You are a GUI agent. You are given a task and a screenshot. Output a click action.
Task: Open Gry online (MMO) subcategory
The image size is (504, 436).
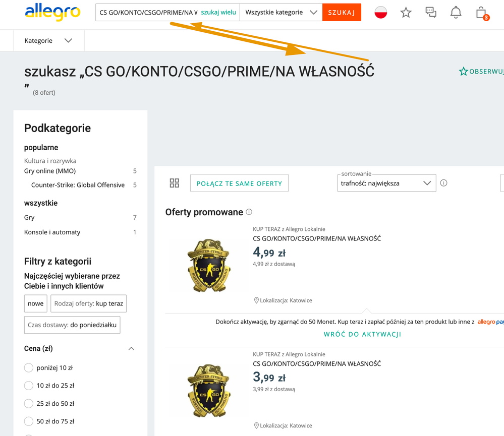tap(50, 171)
